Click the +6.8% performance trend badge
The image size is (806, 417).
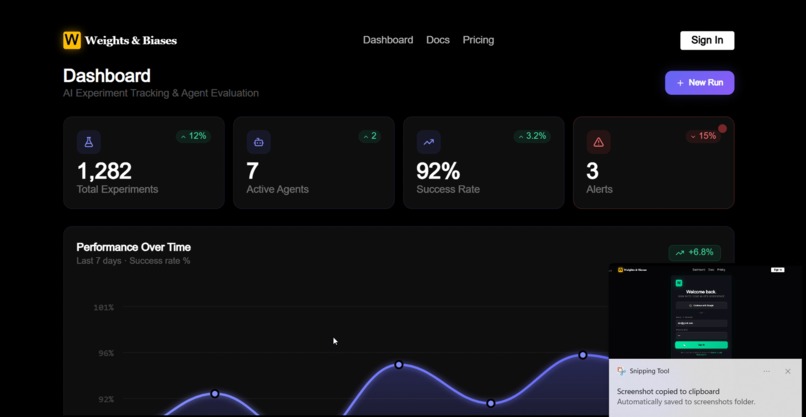pos(694,252)
